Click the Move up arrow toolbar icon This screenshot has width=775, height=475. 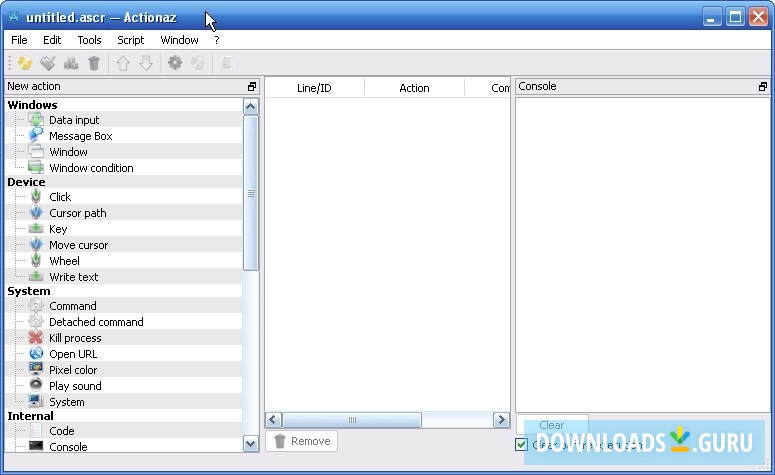click(x=123, y=63)
